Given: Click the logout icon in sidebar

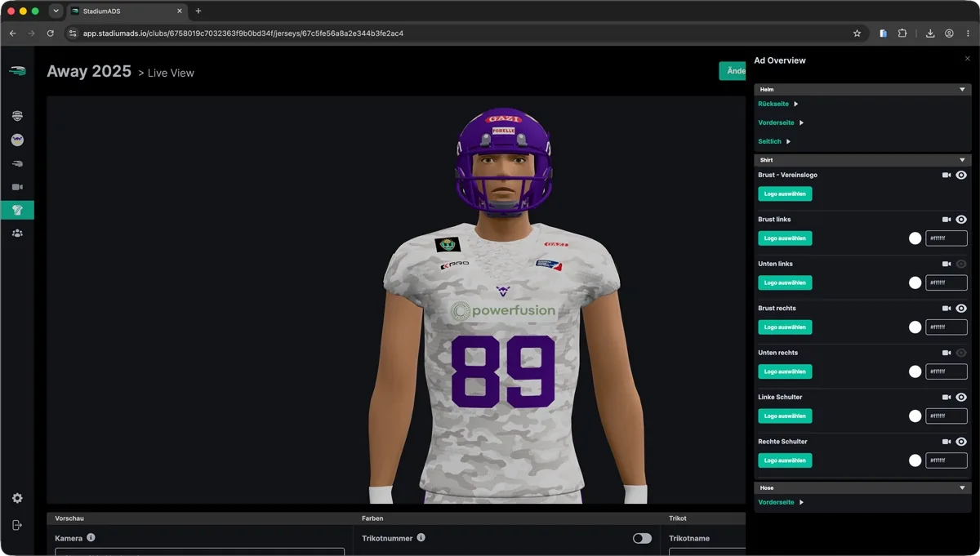Looking at the screenshot, I should pos(17,525).
